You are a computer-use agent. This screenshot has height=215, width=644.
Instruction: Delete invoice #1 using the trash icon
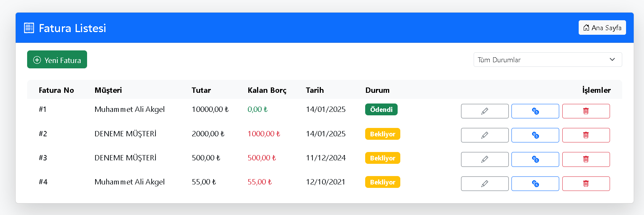[x=586, y=111]
